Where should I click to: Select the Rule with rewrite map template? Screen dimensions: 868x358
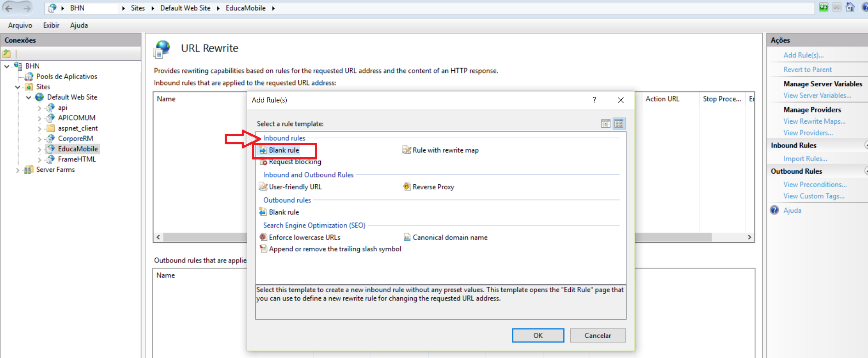click(445, 150)
